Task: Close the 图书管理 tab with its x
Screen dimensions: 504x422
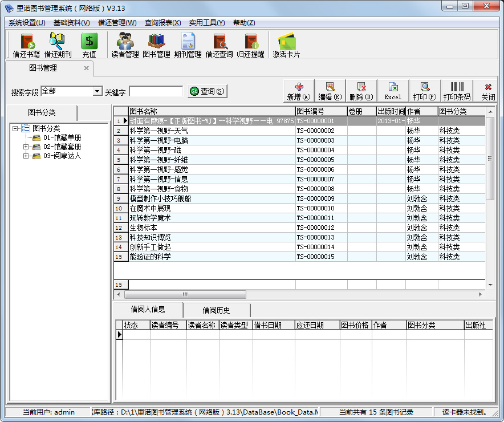Action: point(86,68)
